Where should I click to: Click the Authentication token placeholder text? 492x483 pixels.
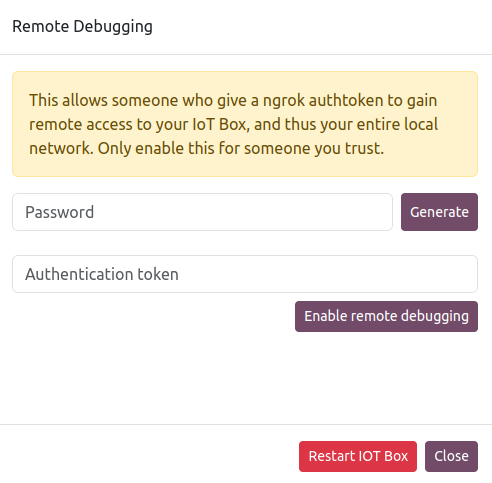coord(102,274)
